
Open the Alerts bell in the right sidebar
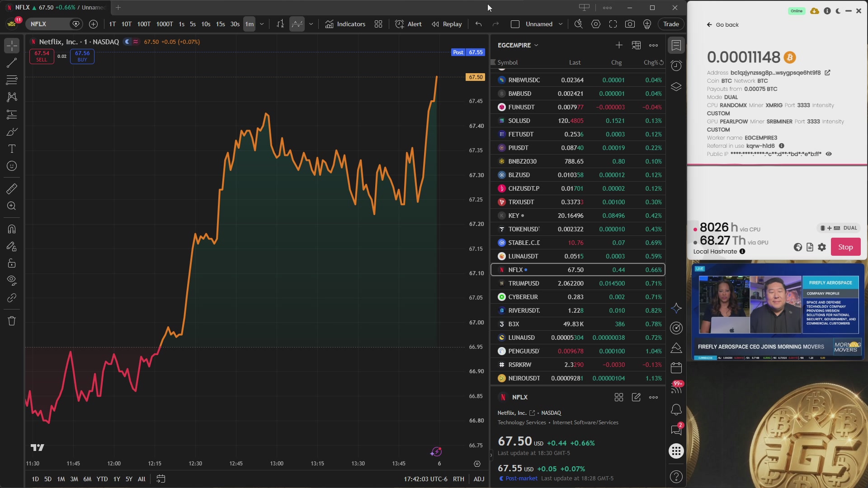coord(676,410)
